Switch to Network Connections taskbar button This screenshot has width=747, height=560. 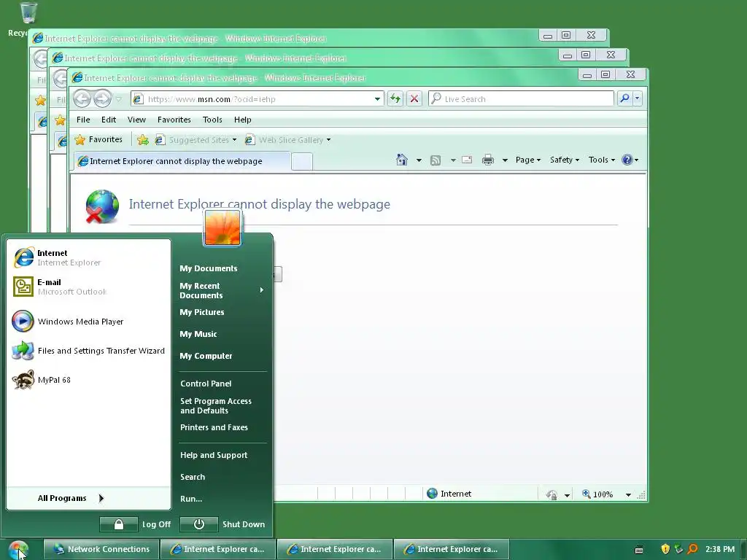[x=101, y=549]
